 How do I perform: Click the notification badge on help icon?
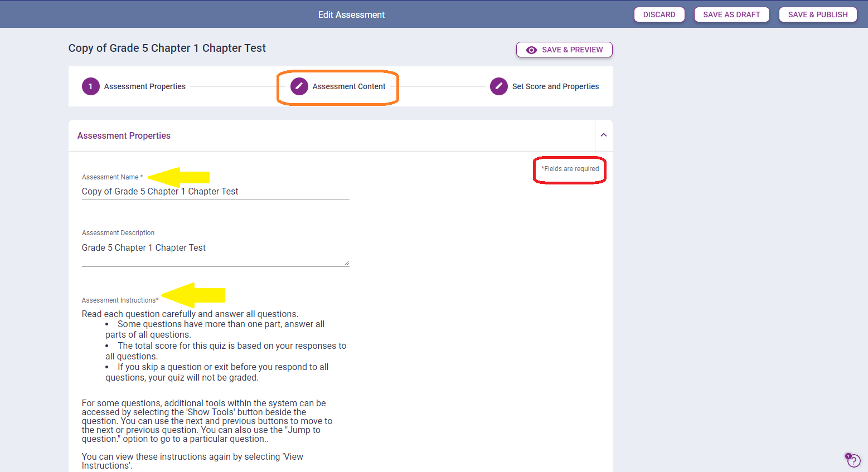(x=848, y=456)
